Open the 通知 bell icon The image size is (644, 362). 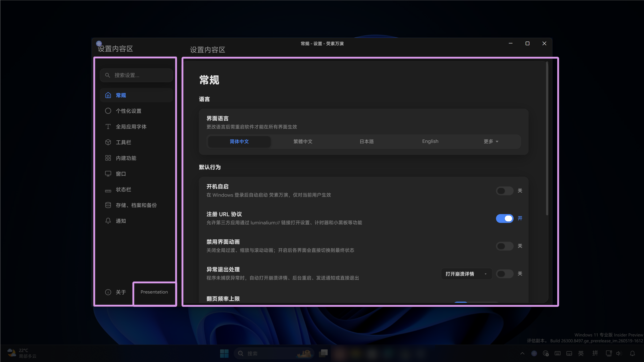click(x=108, y=221)
